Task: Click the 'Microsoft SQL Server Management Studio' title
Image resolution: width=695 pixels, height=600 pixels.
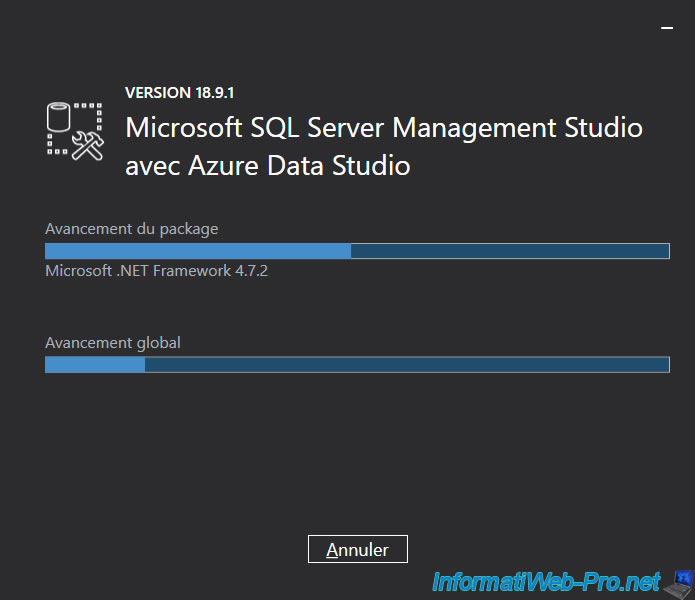Action: tap(383, 128)
